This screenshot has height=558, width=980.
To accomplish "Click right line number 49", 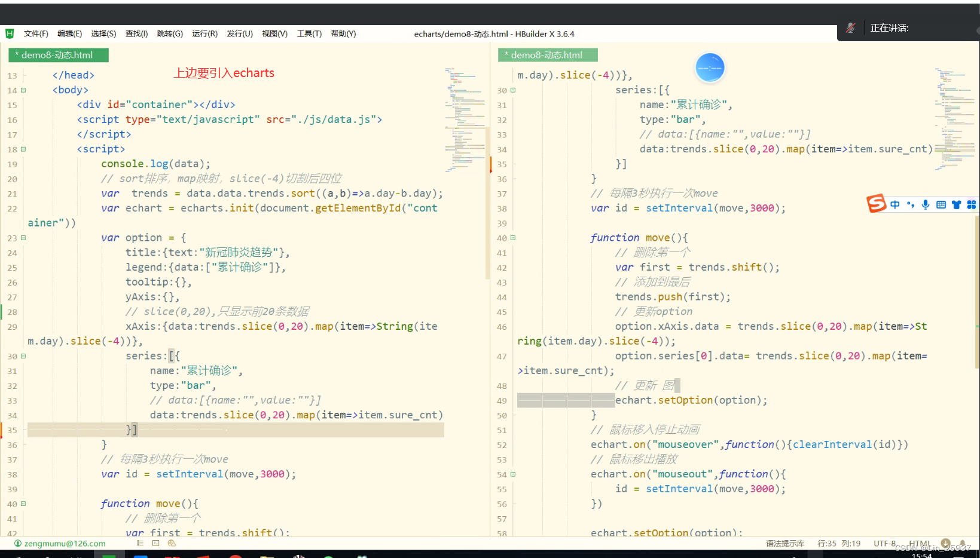I will tap(502, 401).
